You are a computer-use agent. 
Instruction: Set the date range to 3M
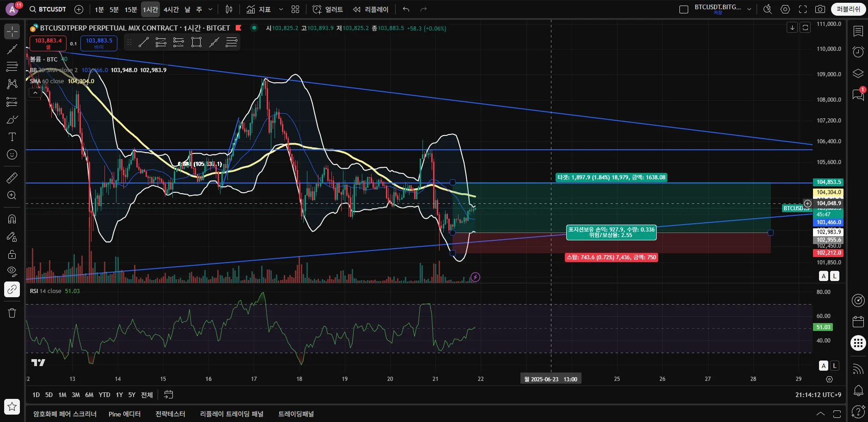pyautogui.click(x=76, y=395)
